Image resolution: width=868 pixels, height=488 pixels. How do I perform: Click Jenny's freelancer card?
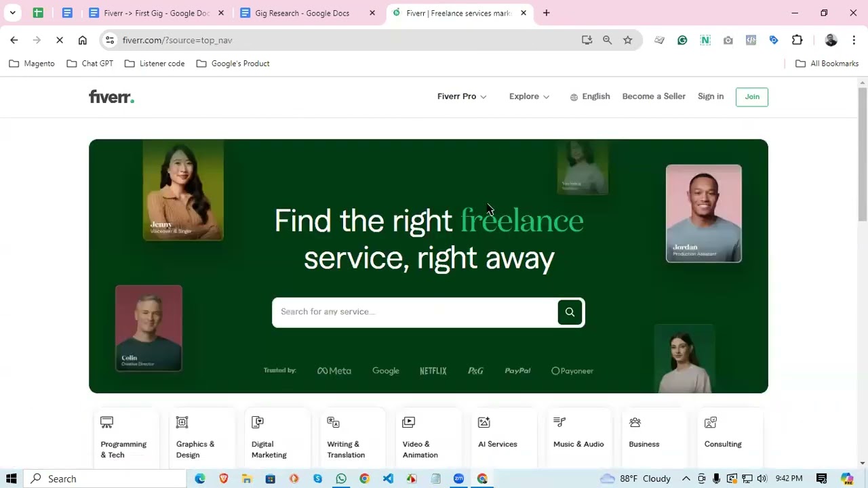click(183, 190)
